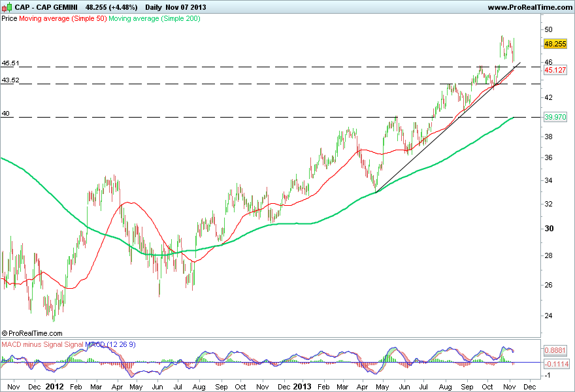Click the 0.8881 MACD value tag
Image resolution: width=575 pixels, height=392 pixels.
point(555,350)
